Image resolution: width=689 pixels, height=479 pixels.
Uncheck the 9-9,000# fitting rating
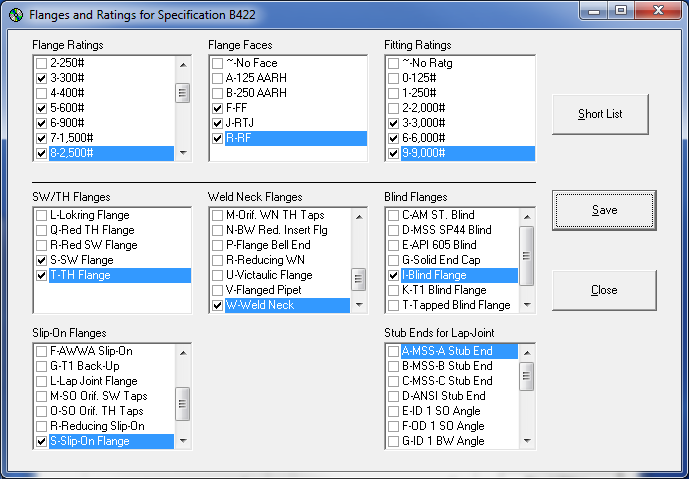point(393,153)
